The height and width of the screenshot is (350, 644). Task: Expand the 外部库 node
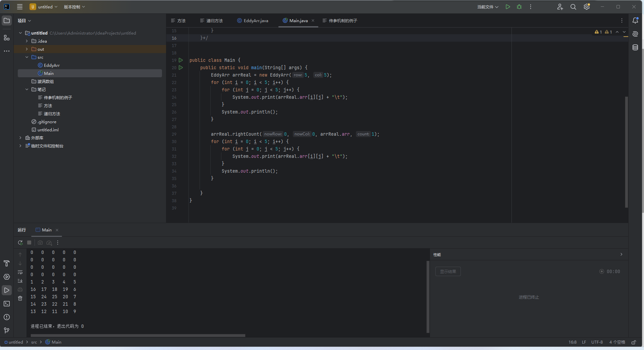tap(20, 138)
